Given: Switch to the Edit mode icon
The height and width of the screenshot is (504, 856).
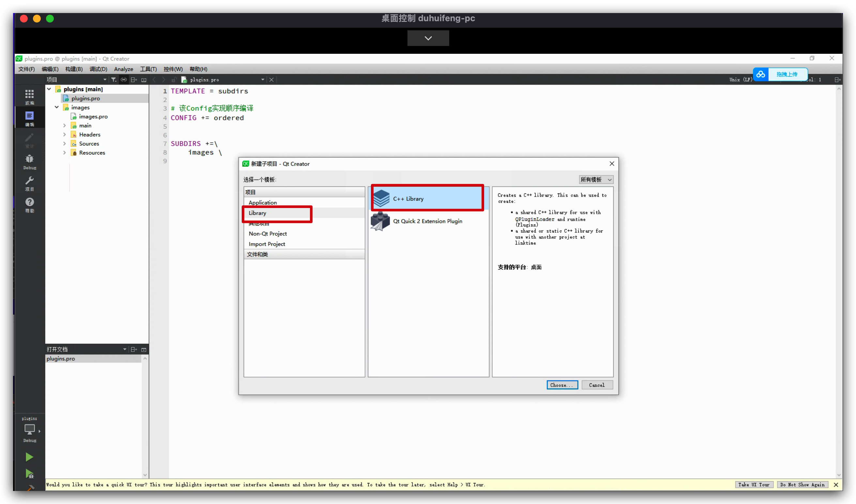Looking at the screenshot, I should click(30, 118).
